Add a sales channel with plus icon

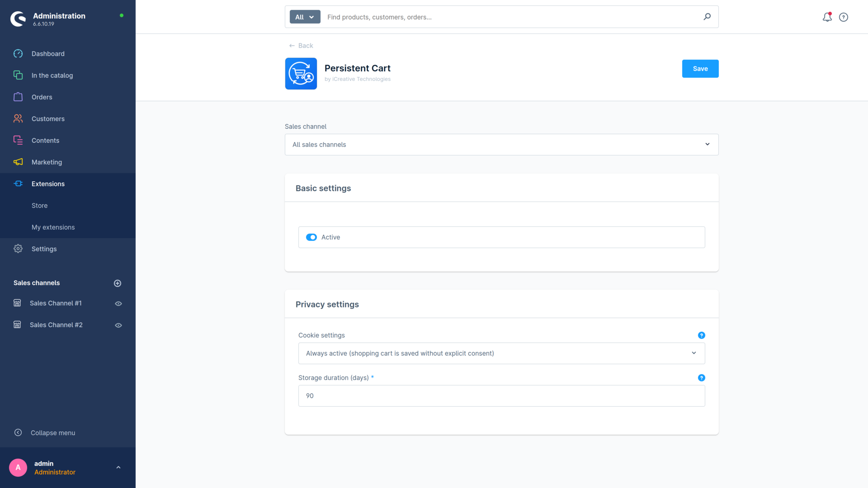click(x=118, y=283)
